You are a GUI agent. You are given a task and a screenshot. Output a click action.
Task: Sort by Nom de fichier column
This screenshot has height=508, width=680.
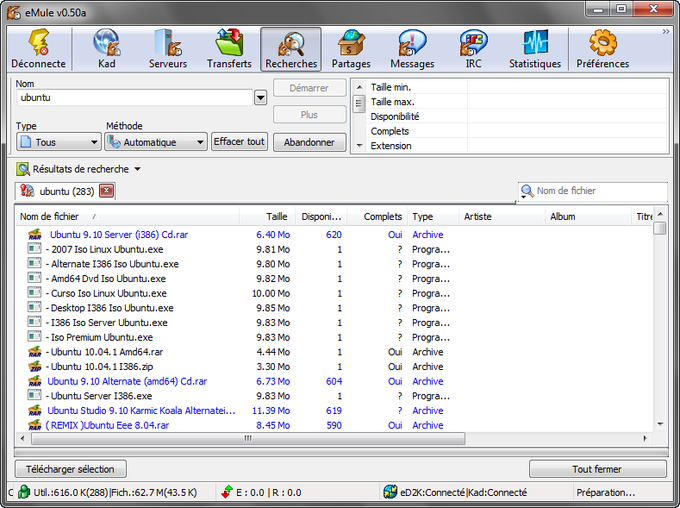(x=128, y=216)
